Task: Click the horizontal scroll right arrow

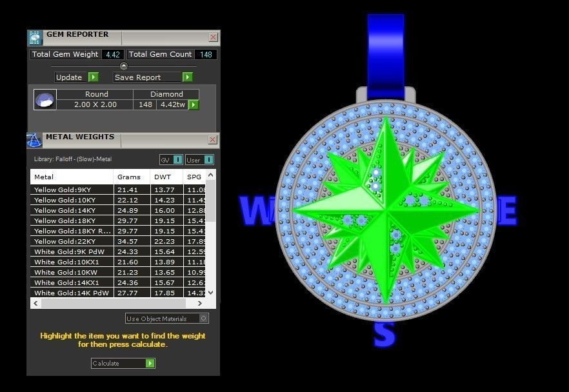Action: coord(199,303)
